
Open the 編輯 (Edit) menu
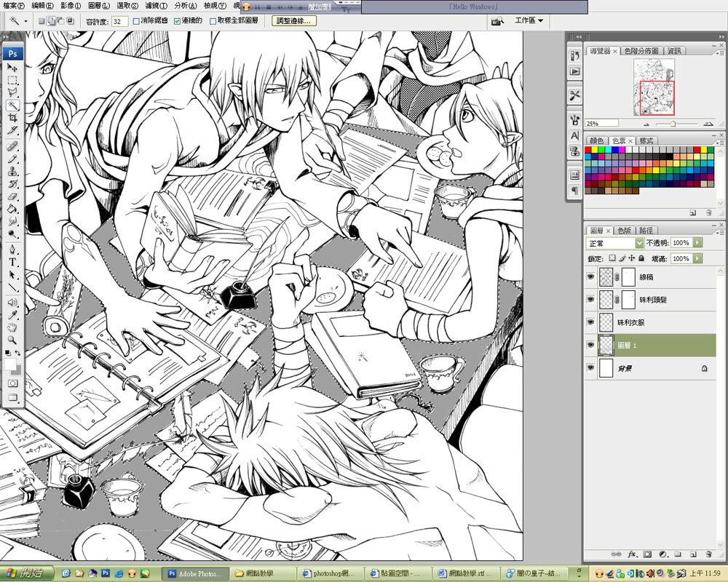42,6
